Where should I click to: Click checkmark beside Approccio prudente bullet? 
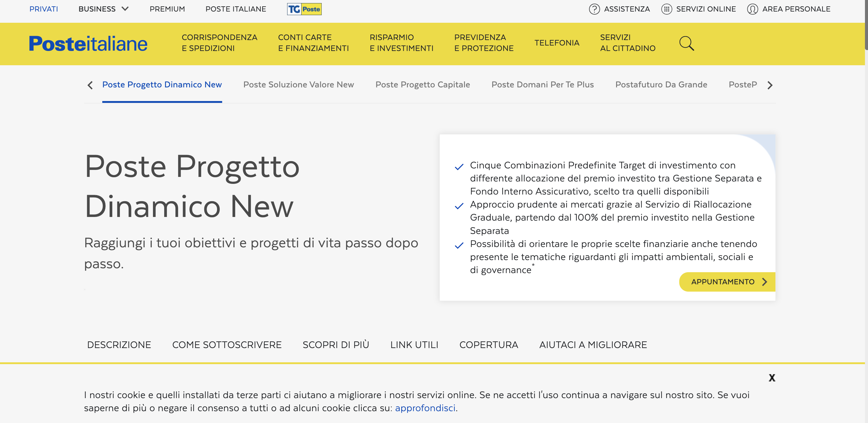coord(459,206)
